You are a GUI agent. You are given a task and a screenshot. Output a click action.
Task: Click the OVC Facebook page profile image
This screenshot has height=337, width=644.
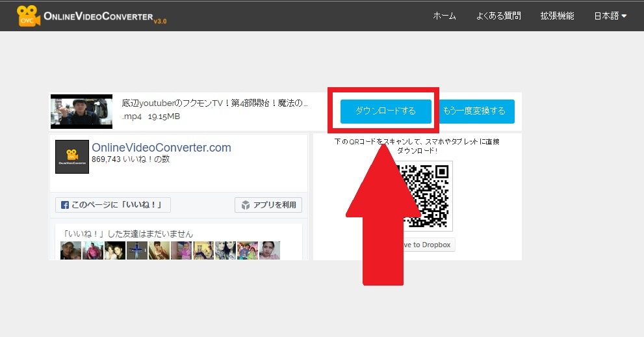pos(72,157)
